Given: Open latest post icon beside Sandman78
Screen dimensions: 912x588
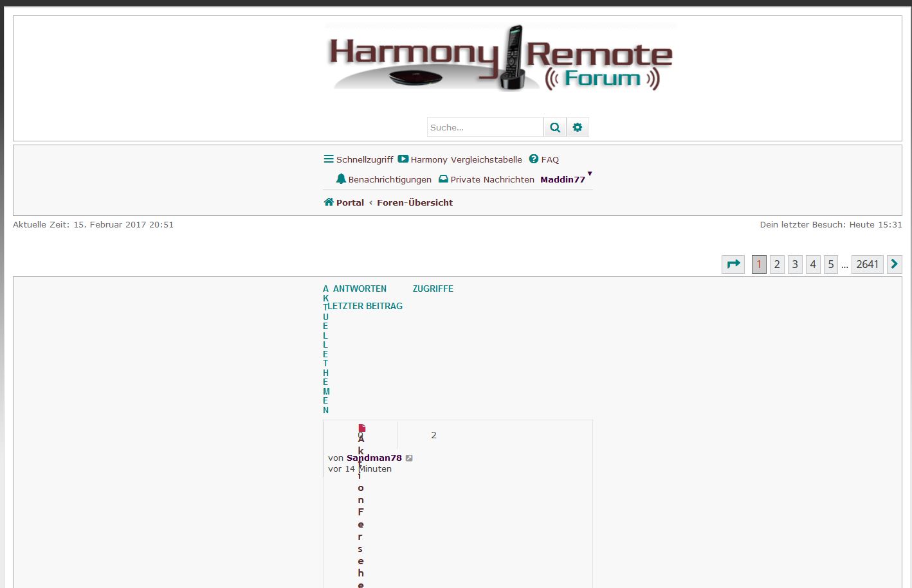Looking at the screenshot, I should (409, 458).
